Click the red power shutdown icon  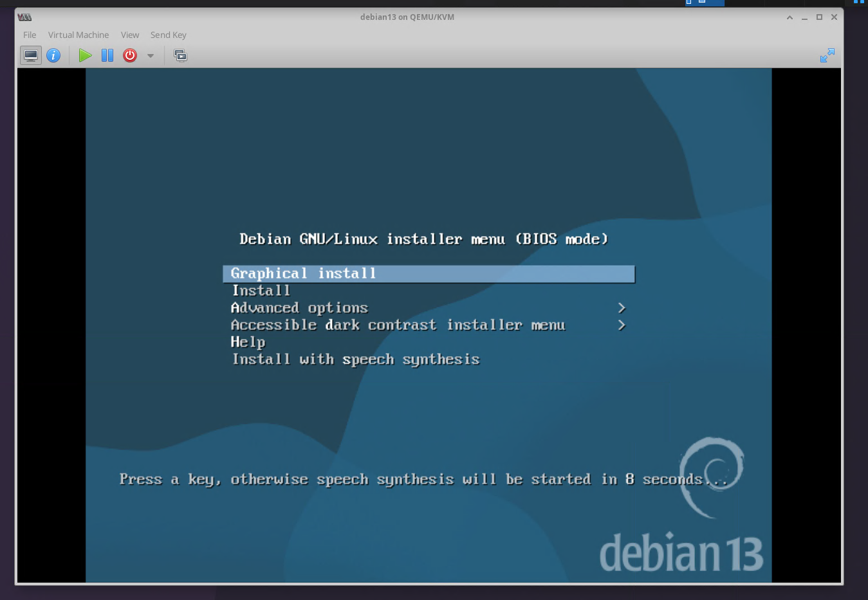pos(130,55)
